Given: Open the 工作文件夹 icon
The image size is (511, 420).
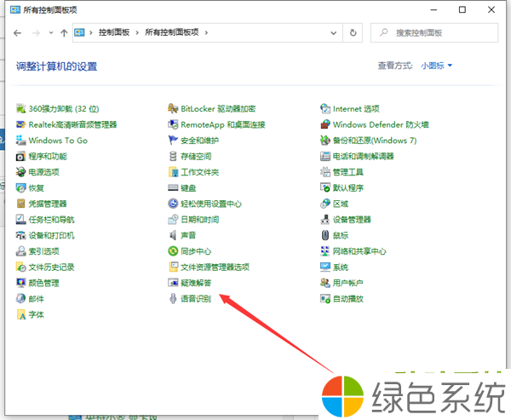Looking at the screenshot, I should [173, 172].
